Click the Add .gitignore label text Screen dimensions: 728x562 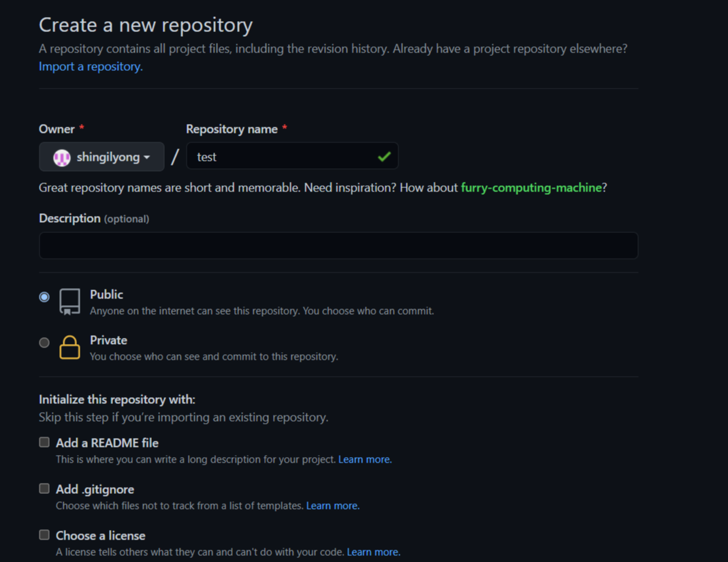[95, 490]
